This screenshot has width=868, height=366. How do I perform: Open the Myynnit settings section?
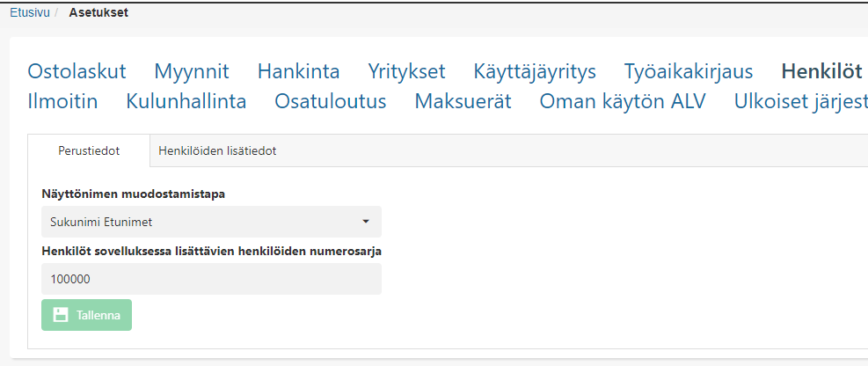[x=192, y=71]
